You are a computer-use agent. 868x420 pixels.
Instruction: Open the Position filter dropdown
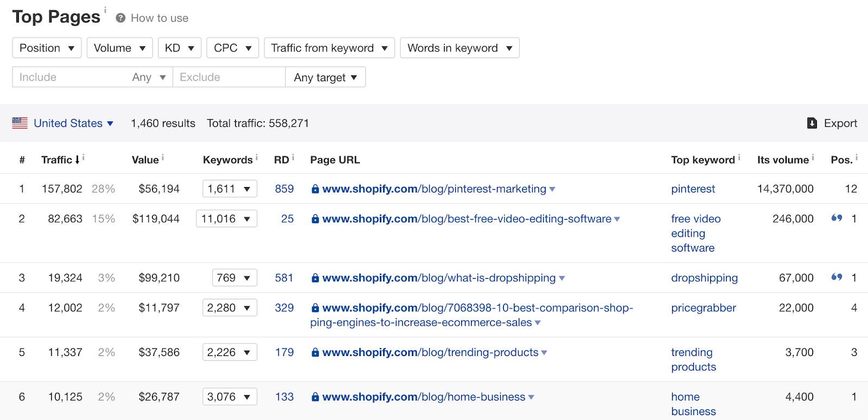pyautogui.click(x=47, y=48)
